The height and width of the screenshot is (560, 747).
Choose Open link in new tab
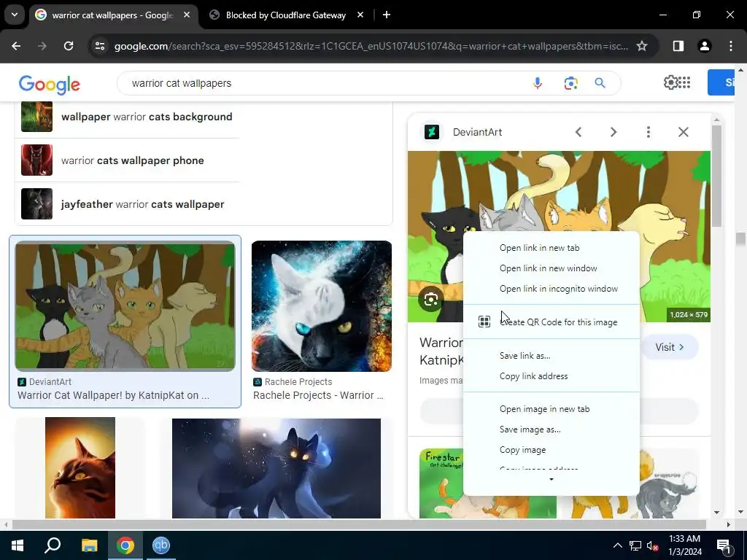[x=551, y=248]
